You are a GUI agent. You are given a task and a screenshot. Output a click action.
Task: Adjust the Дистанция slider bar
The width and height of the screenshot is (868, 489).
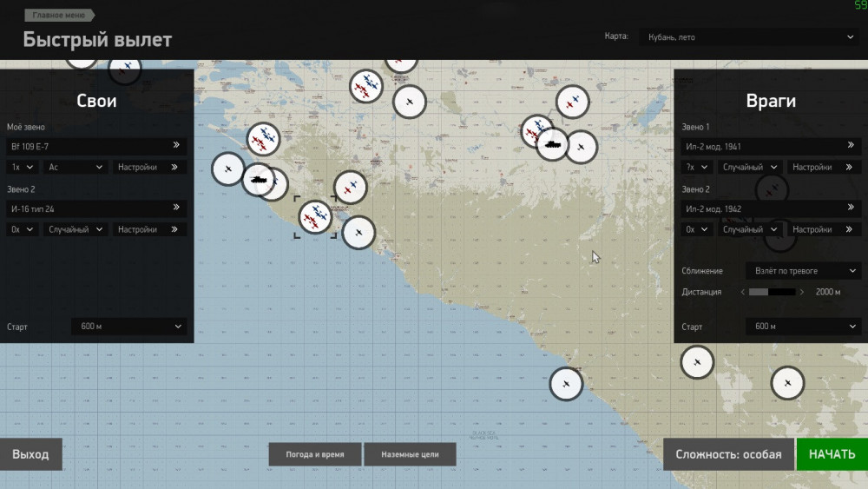(x=772, y=293)
